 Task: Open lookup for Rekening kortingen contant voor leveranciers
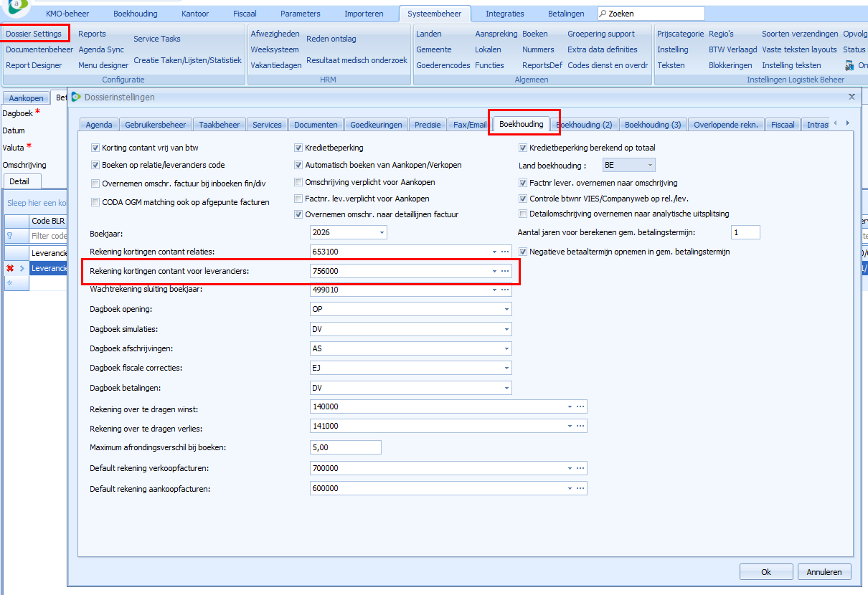(x=506, y=271)
